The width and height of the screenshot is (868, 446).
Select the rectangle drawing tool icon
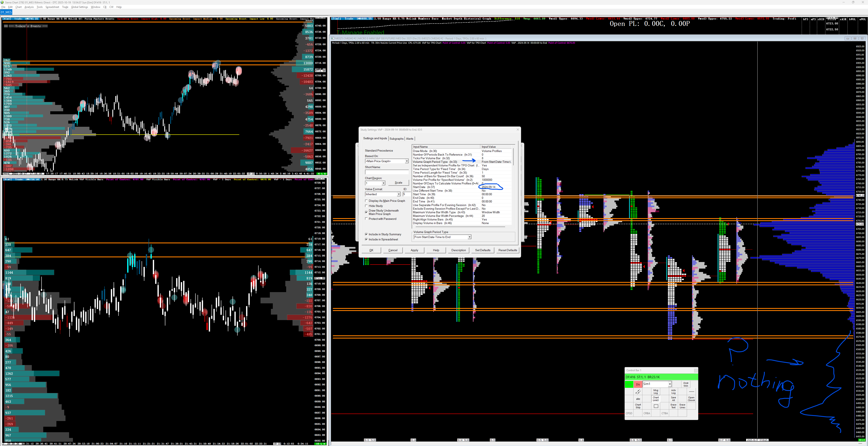pos(656,406)
